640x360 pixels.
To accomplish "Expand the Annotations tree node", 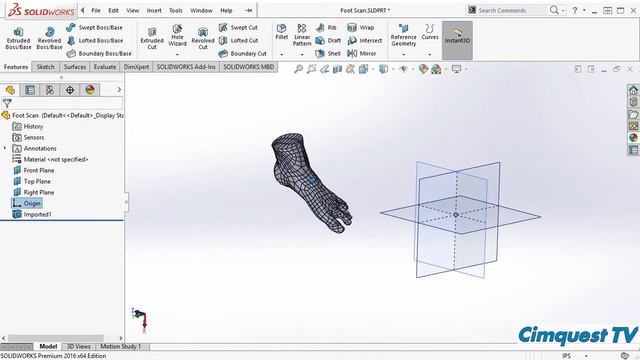I will coord(5,148).
